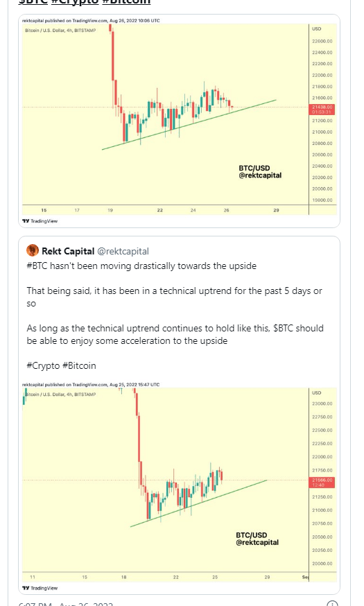
Task: Click the red 21438.00 price tag
Action: (x=322, y=110)
